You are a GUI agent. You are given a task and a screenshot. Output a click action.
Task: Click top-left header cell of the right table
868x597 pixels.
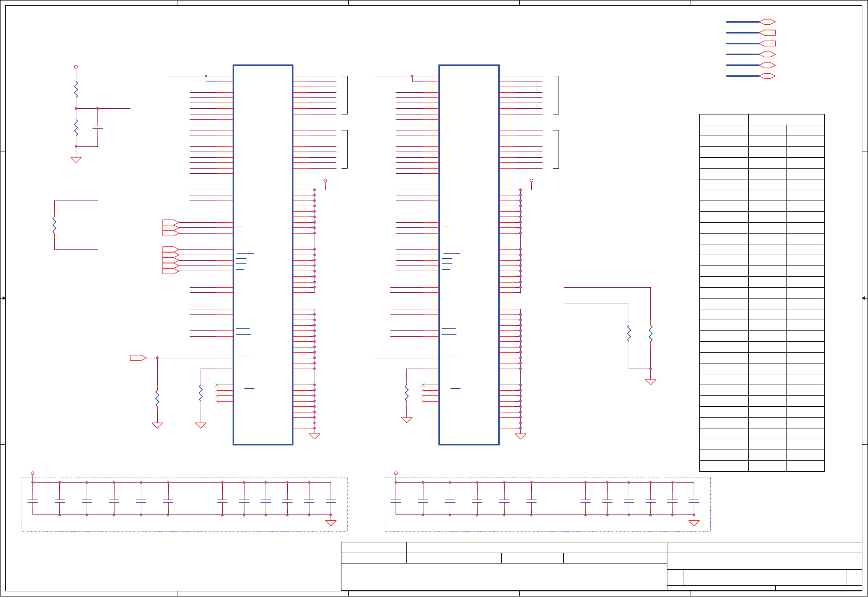pos(724,119)
